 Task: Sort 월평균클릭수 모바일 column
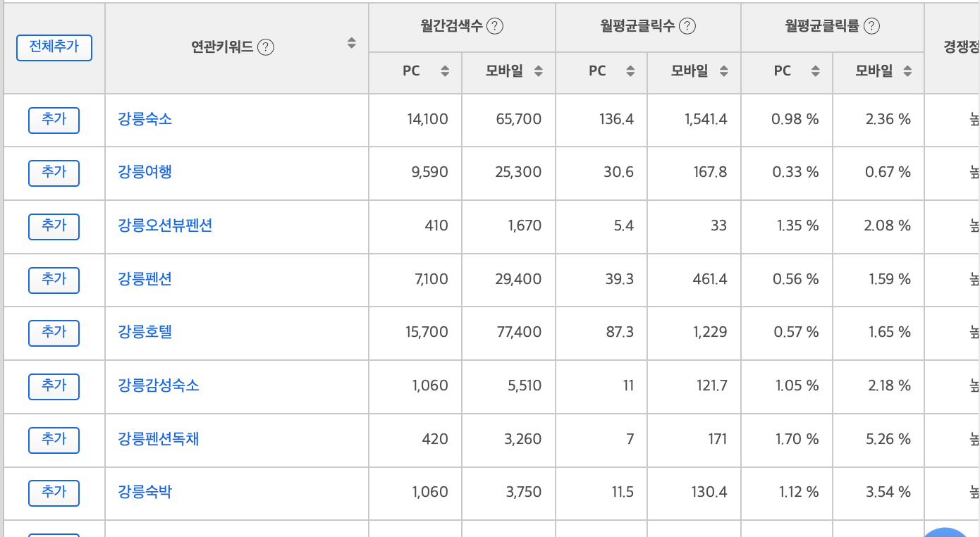tap(723, 71)
